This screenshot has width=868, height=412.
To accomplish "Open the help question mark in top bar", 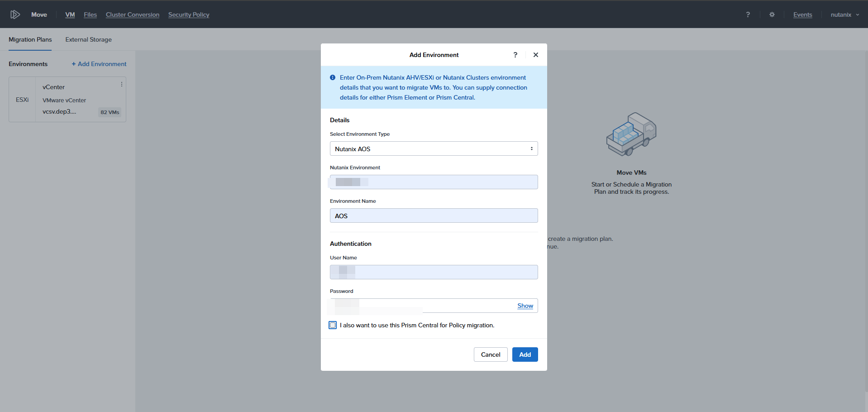I will (x=748, y=14).
